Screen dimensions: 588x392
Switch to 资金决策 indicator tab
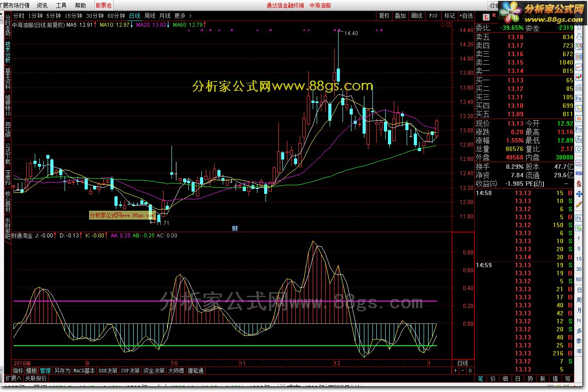154,371
